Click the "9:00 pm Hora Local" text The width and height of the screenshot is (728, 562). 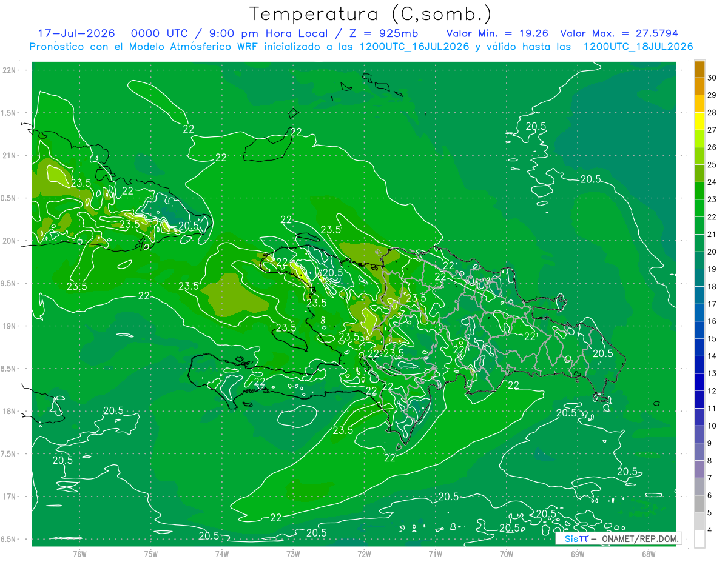(268, 33)
